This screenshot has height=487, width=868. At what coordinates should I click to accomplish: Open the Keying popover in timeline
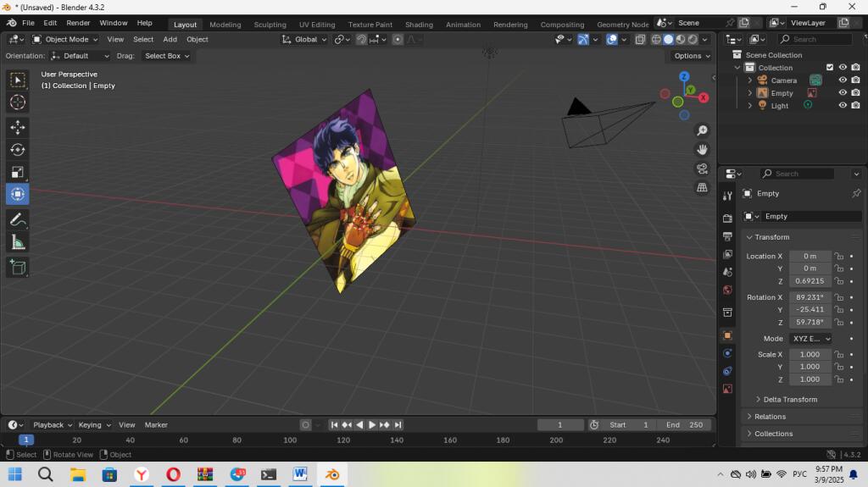pyautogui.click(x=95, y=424)
